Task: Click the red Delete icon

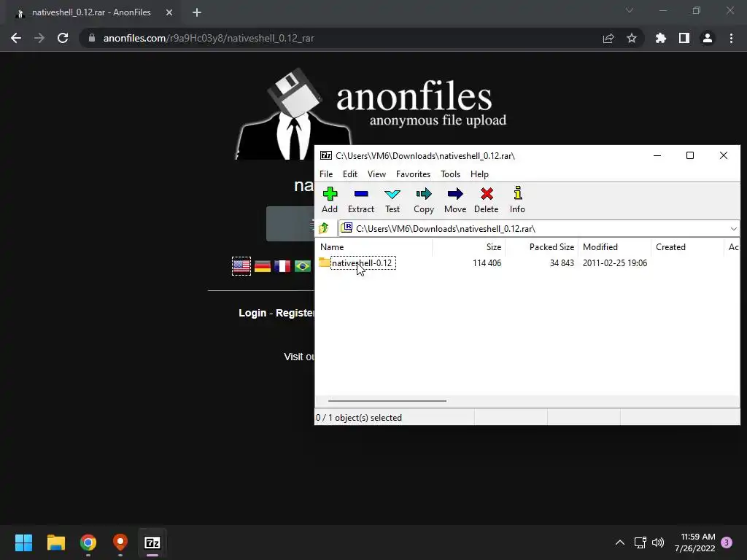Action: 487,200
